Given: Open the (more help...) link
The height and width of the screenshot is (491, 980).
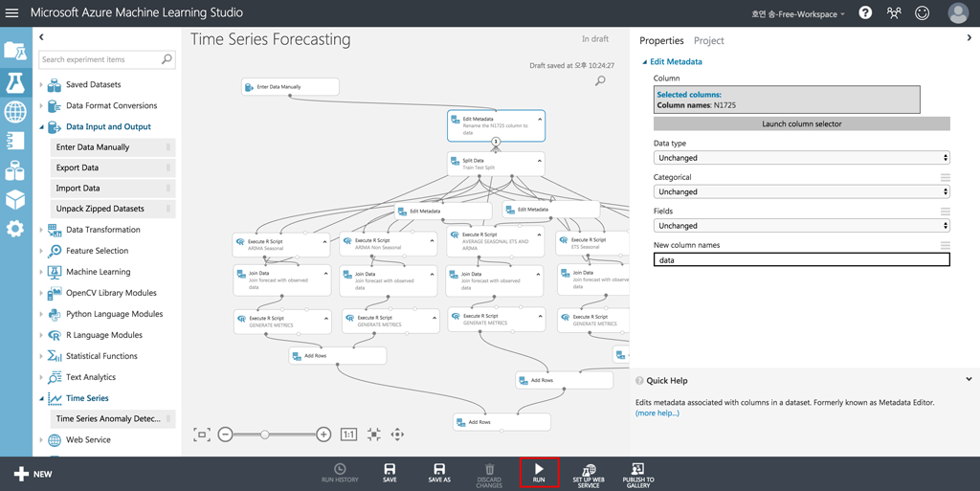Looking at the screenshot, I should pos(657,413).
